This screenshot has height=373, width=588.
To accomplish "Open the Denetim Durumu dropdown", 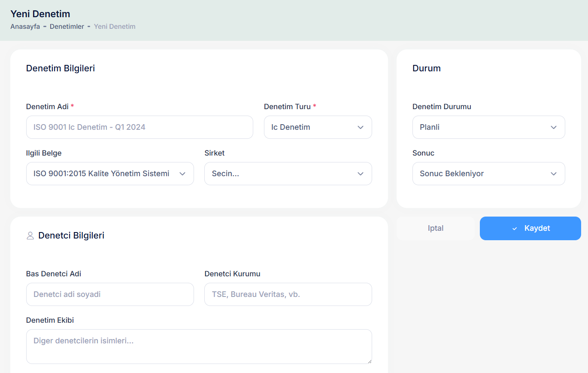I will tap(488, 127).
